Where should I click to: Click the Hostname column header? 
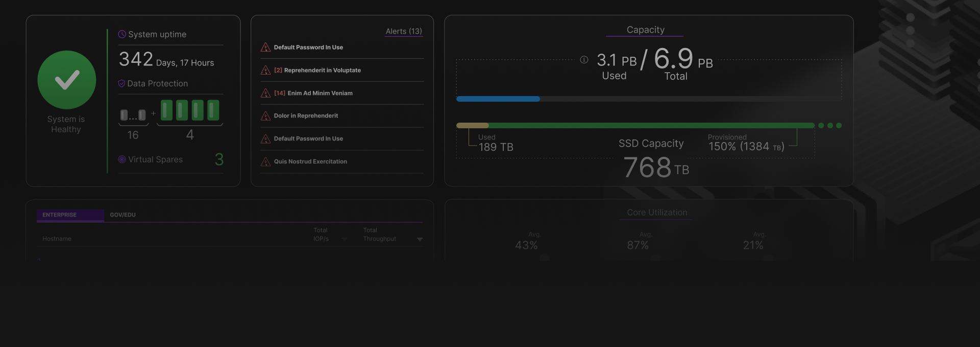click(x=57, y=239)
